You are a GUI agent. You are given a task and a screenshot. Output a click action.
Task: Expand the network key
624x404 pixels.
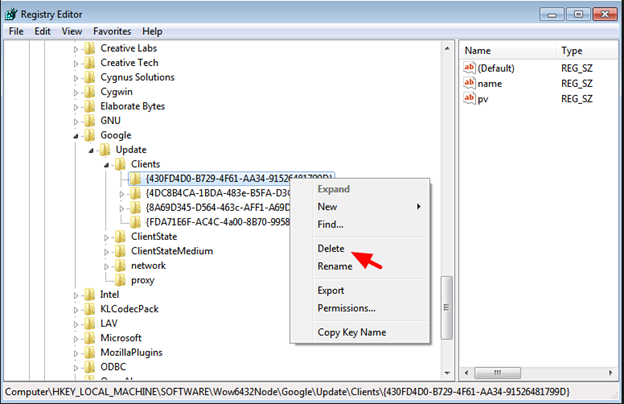click(x=106, y=266)
